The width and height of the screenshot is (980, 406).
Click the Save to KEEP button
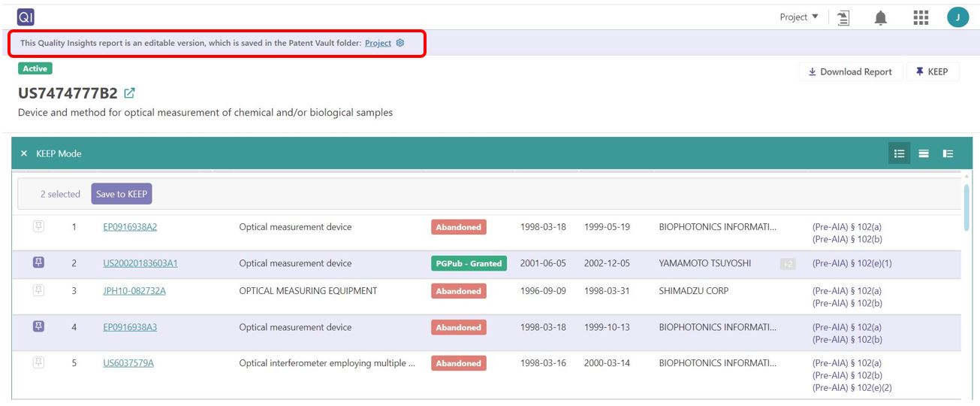point(122,194)
